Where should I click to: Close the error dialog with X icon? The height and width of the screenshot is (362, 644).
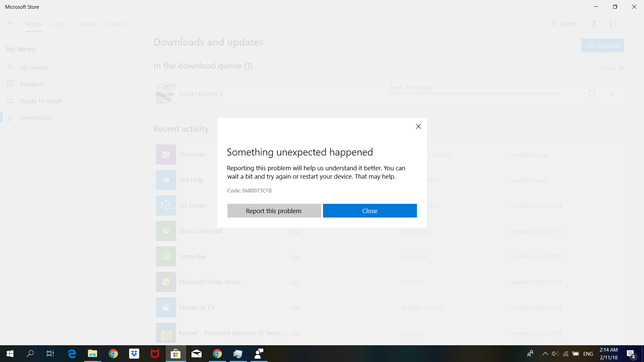418,126
